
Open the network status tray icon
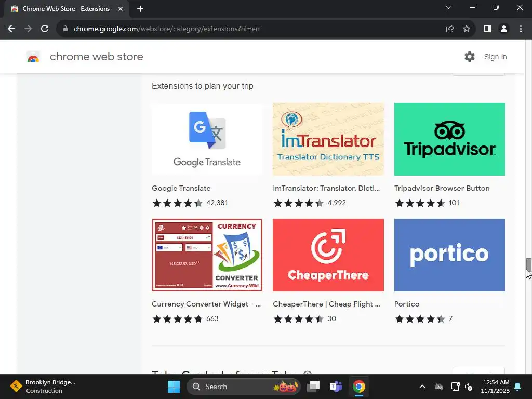click(455, 387)
